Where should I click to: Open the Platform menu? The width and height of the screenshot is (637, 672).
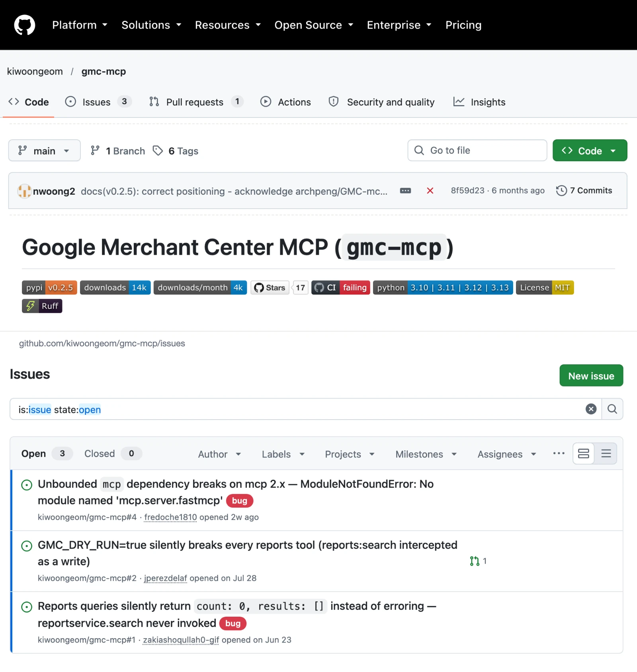click(x=80, y=25)
